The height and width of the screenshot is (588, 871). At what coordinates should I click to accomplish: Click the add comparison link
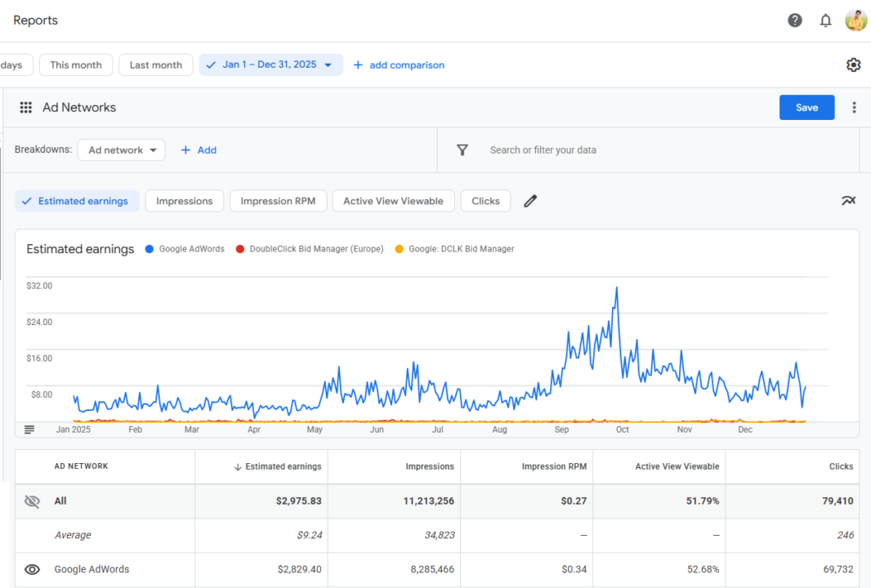point(399,65)
